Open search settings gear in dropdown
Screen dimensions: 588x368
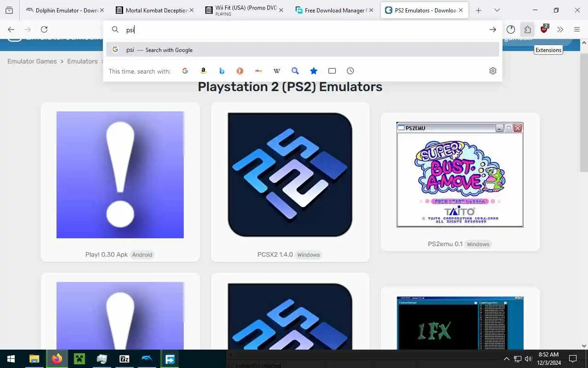[x=493, y=71]
